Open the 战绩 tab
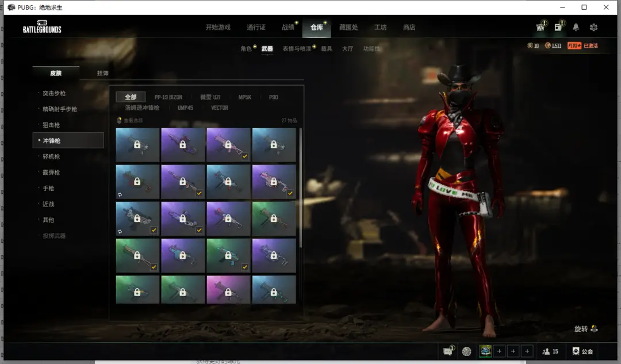 click(288, 28)
